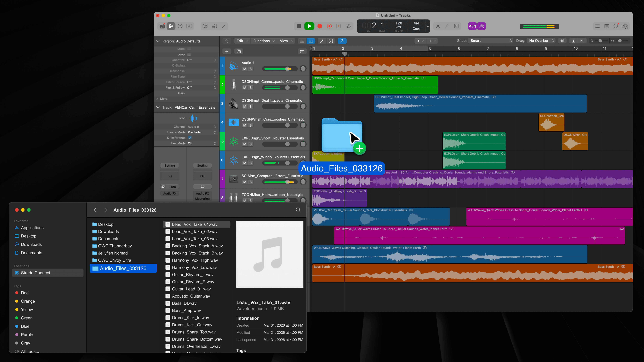Mute the Audio 1 track
The image size is (644, 362).
point(244,69)
